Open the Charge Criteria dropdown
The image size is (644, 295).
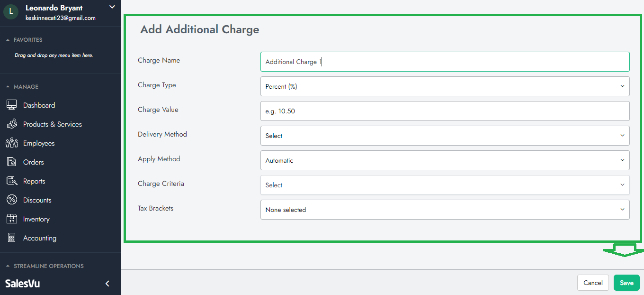coord(445,185)
